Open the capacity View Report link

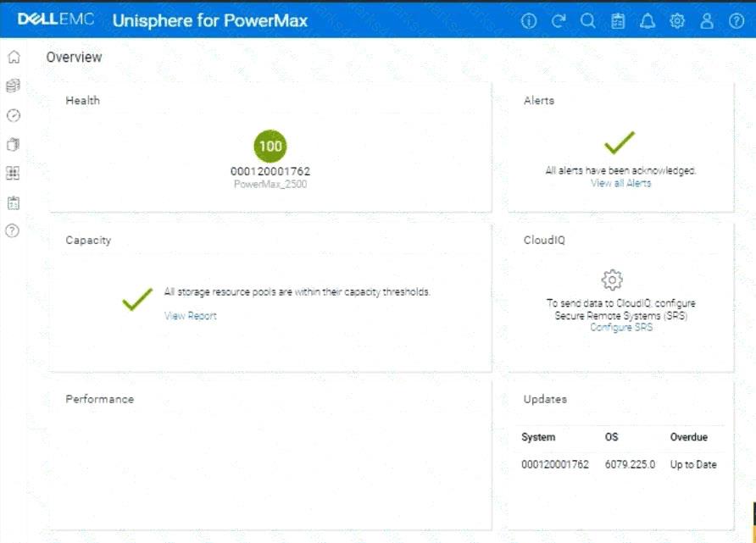190,316
